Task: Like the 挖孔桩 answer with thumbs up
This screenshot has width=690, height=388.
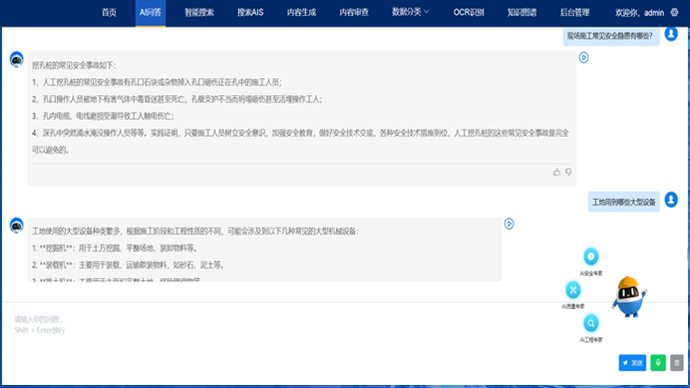Action: click(557, 172)
